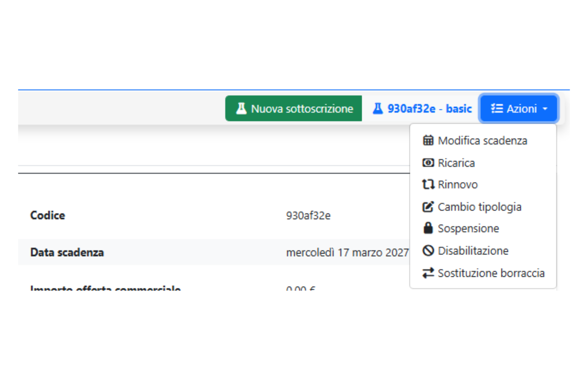The height and width of the screenshot is (368, 588).
Task: Choose Cambio tipologia menu option
Action: [x=480, y=207]
